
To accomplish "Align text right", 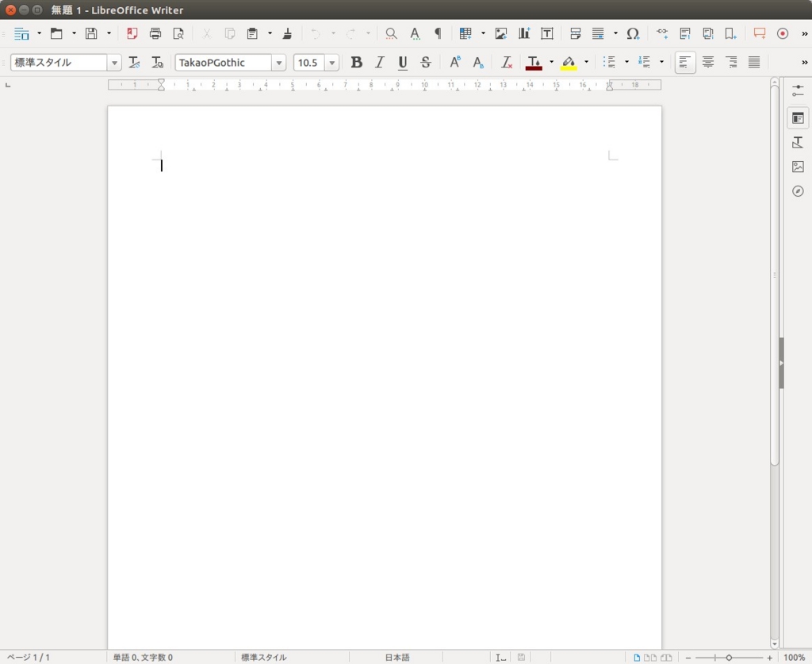I will coord(731,63).
